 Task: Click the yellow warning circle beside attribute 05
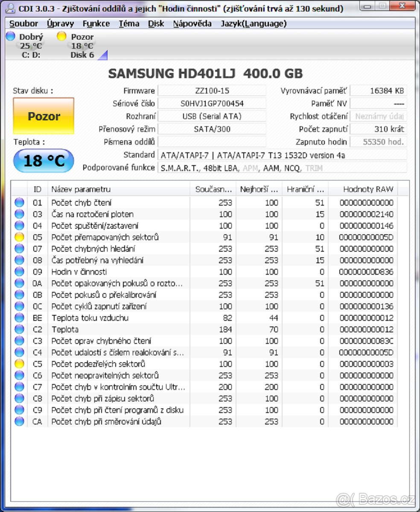[x=19, y=237]
